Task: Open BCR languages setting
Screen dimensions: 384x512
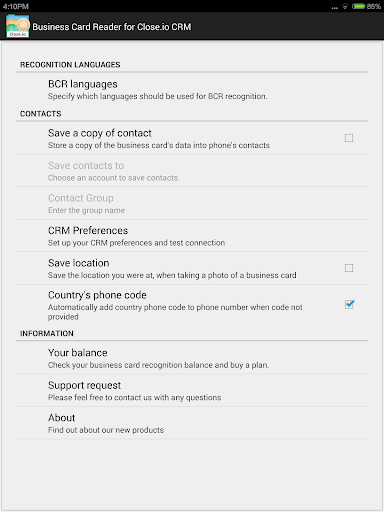Action: coord(192,90)
